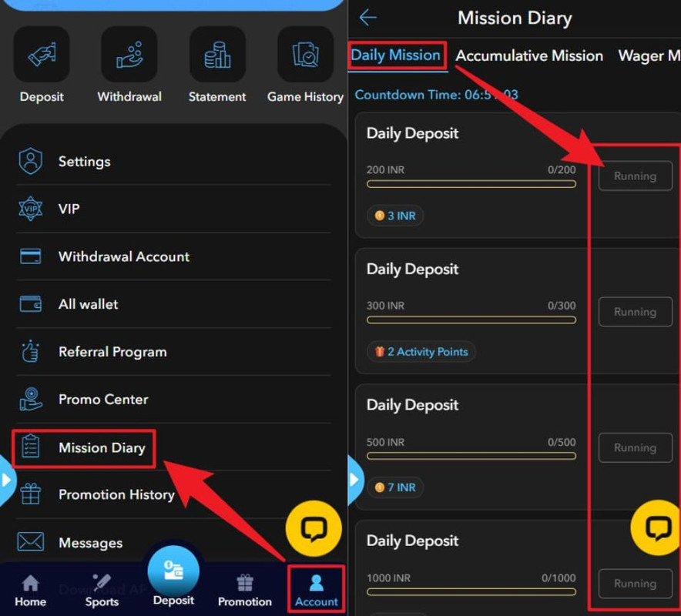Open Sports in bottom navigation
Screen dimensions: 681x616
[102, 591]
